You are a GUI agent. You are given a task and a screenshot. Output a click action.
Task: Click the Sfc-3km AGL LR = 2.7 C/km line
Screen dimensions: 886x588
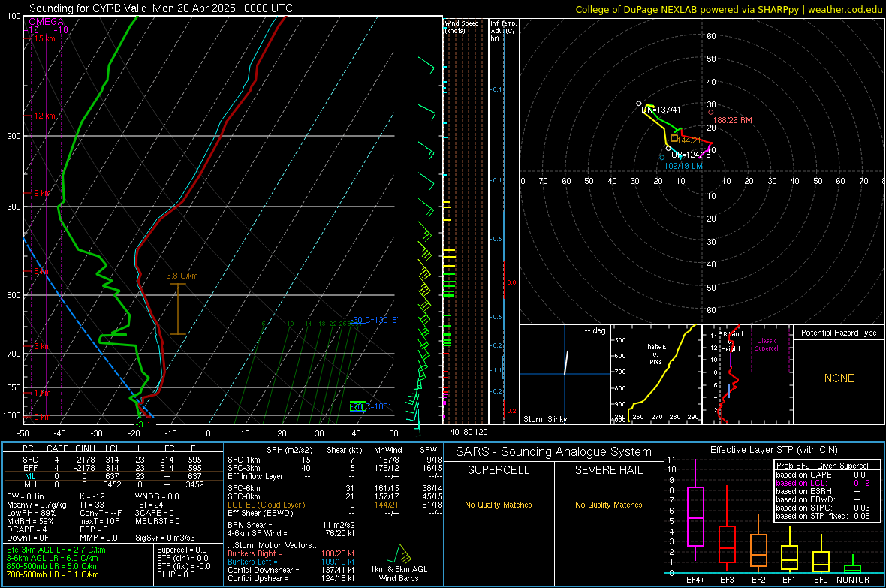pos(56,550)
